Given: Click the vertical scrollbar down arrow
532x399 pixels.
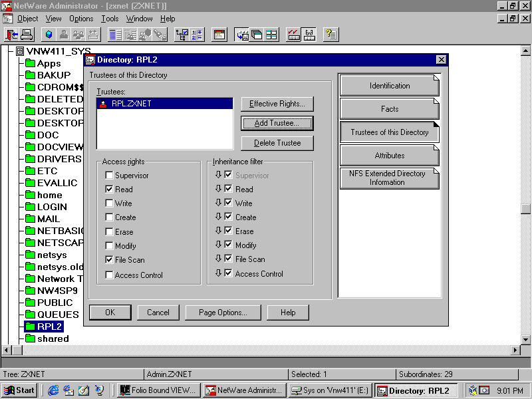Looking at the screenshot, I should pos(525,339).
